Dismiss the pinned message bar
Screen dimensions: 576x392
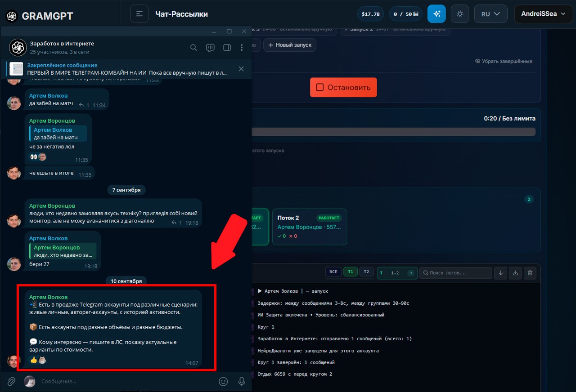[241, 69]
